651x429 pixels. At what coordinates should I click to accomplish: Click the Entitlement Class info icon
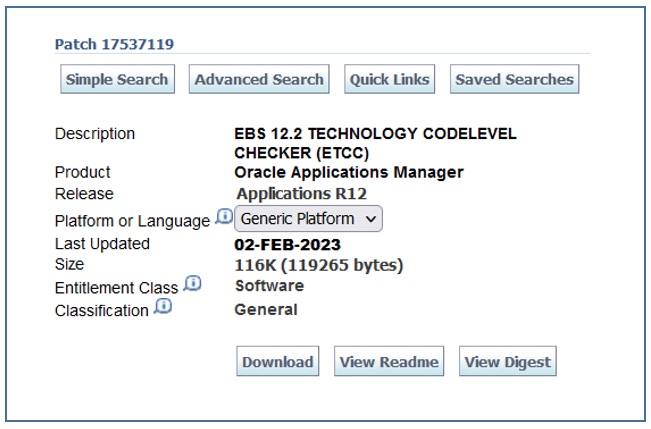pos(193,284)
